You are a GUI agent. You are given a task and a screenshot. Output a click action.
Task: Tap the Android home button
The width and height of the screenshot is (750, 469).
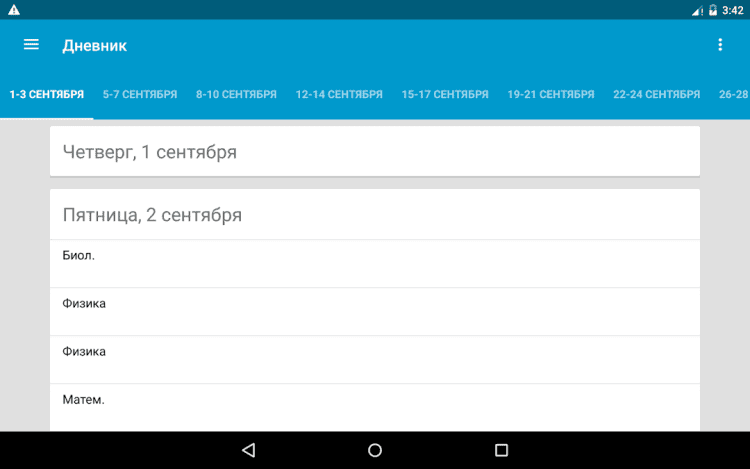(375, 450)
